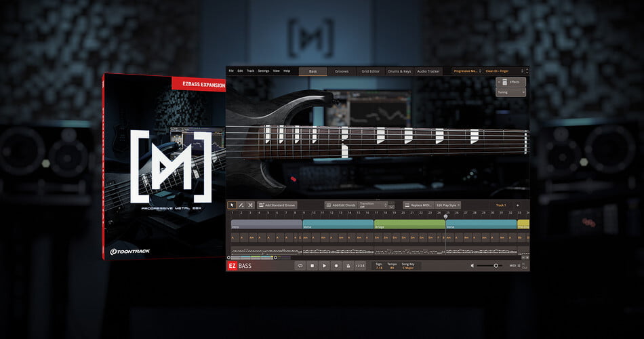
Task: Select the pencil draw tool
Action: point(241,205)
